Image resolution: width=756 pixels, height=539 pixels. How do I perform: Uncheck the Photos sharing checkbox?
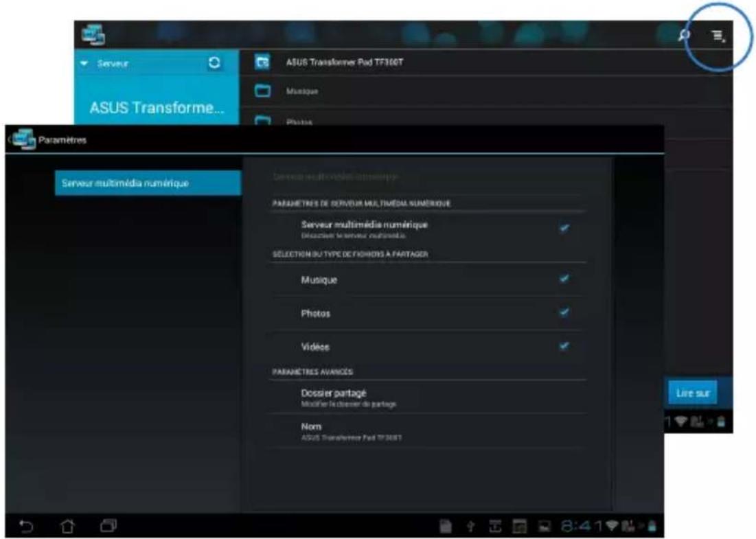click(x=564, y=312)
